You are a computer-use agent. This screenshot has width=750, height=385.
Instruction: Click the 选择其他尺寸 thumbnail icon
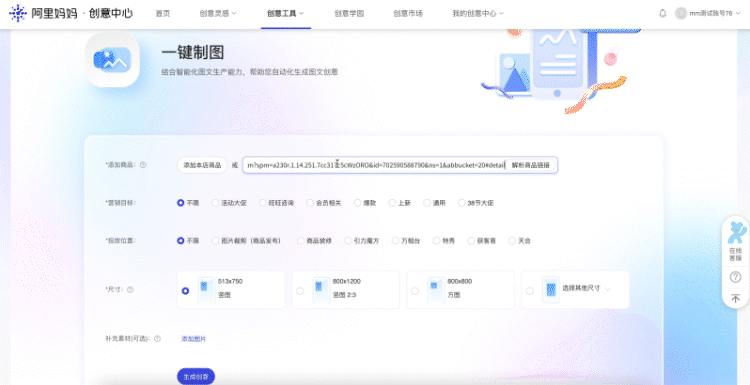point(551,290)
